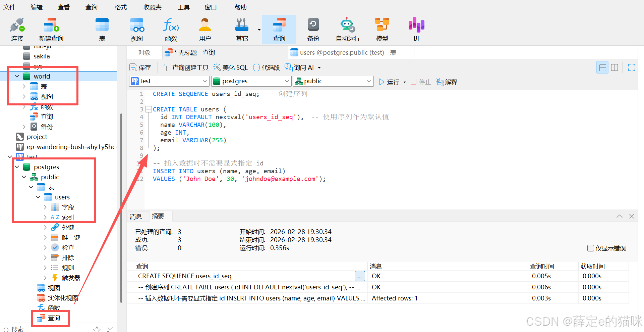
Task: Open the Backup (备份) toolbar icon
Action: (313, 30)
